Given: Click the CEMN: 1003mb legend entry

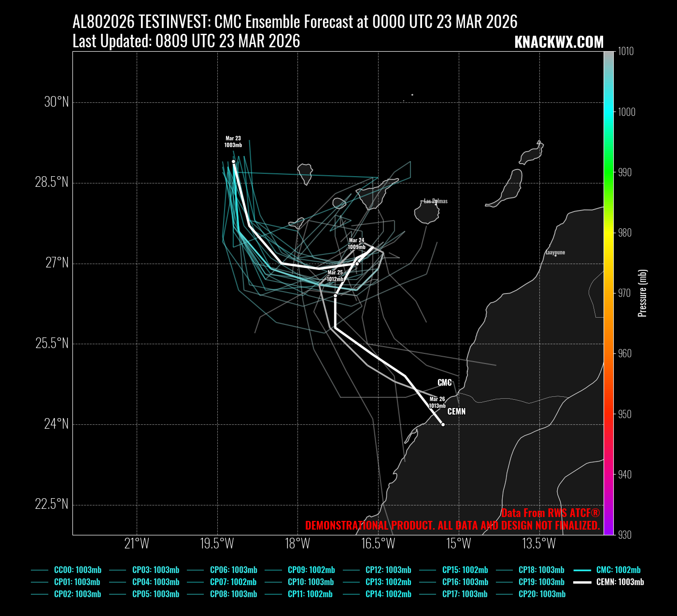Looking at the screenshot, I should point(620,582).
